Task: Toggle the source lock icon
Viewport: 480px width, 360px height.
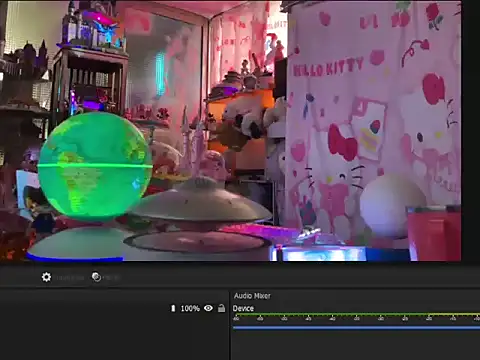Action: pos(221,308)
